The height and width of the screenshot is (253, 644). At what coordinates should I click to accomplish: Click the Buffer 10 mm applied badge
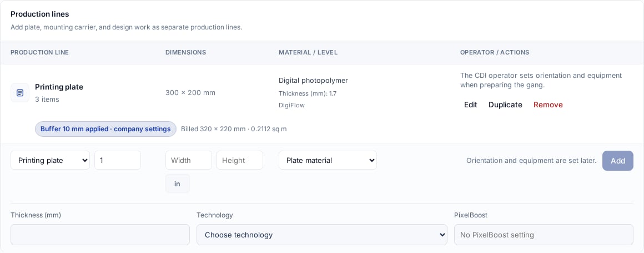coord(105,129)
